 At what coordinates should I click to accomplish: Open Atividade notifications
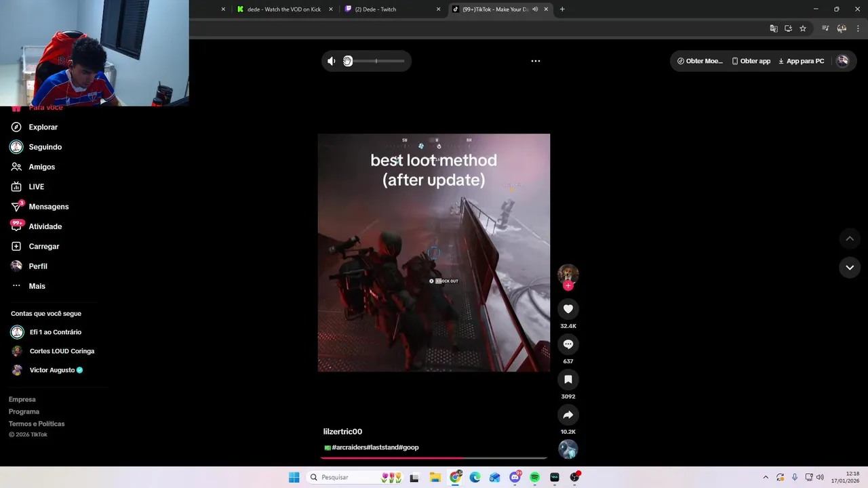pyautogui.click(x=45, y=226)
